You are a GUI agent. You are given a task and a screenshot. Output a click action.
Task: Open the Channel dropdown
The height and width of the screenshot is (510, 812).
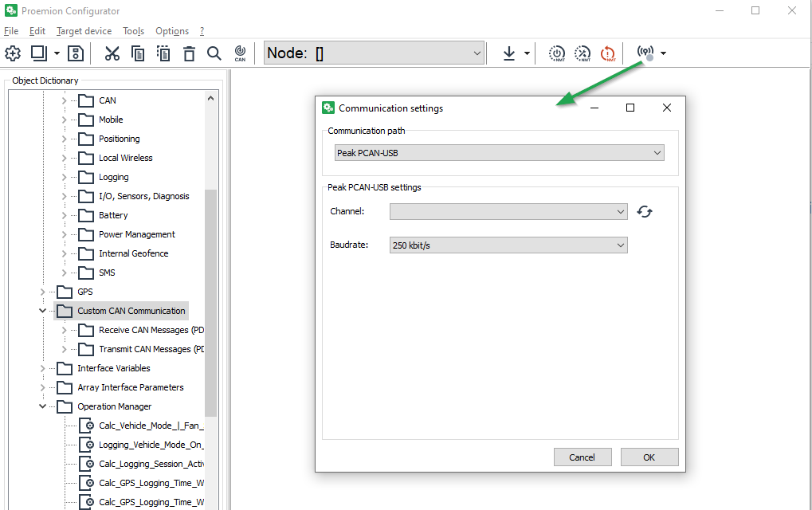[508, 212]
